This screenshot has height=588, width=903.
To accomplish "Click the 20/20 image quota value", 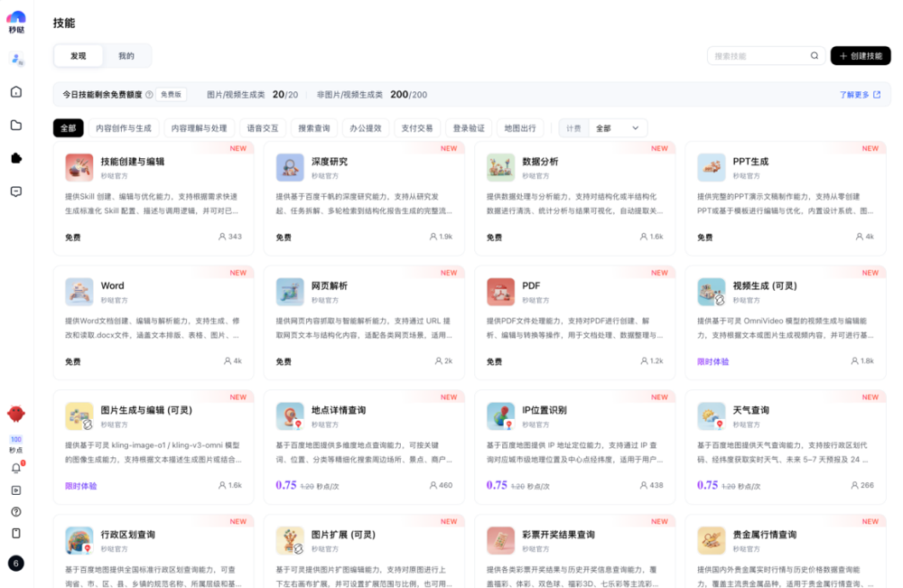I will pos(285,95).
